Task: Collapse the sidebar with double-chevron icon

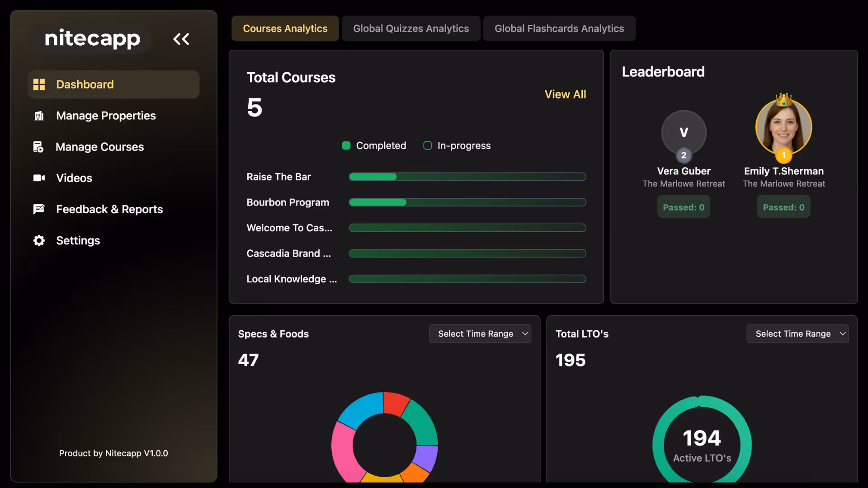Action: click(x=181, y=39)
